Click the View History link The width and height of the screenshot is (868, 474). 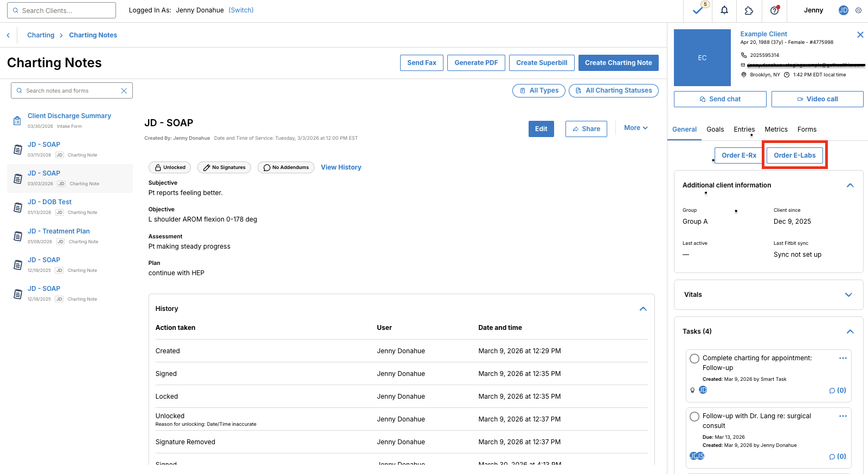pyautogui.click(x=341, y=167)
